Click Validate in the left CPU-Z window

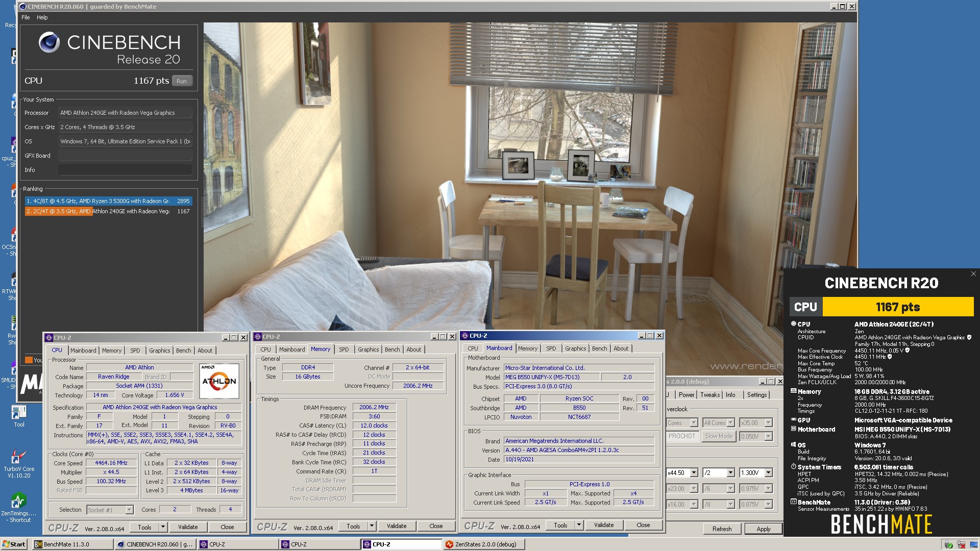coord(188,527)
